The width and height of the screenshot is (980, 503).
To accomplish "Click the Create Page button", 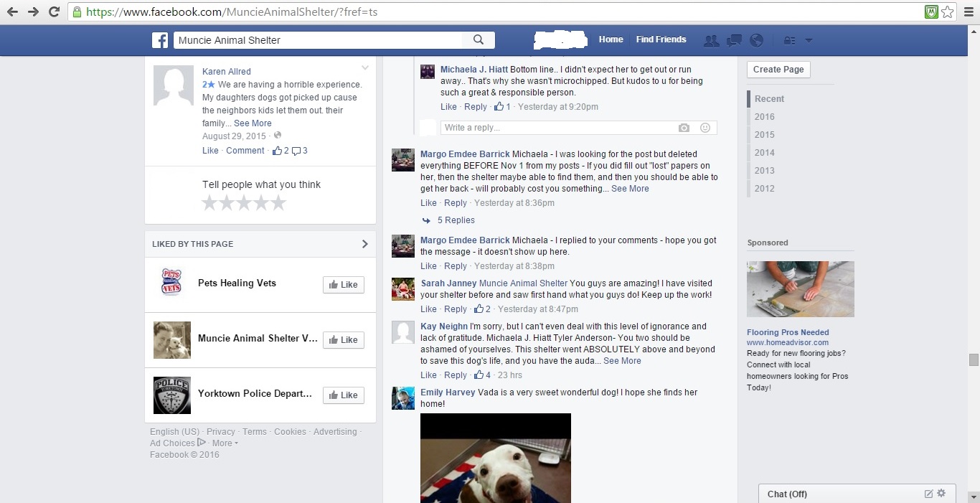I will 778,70.
